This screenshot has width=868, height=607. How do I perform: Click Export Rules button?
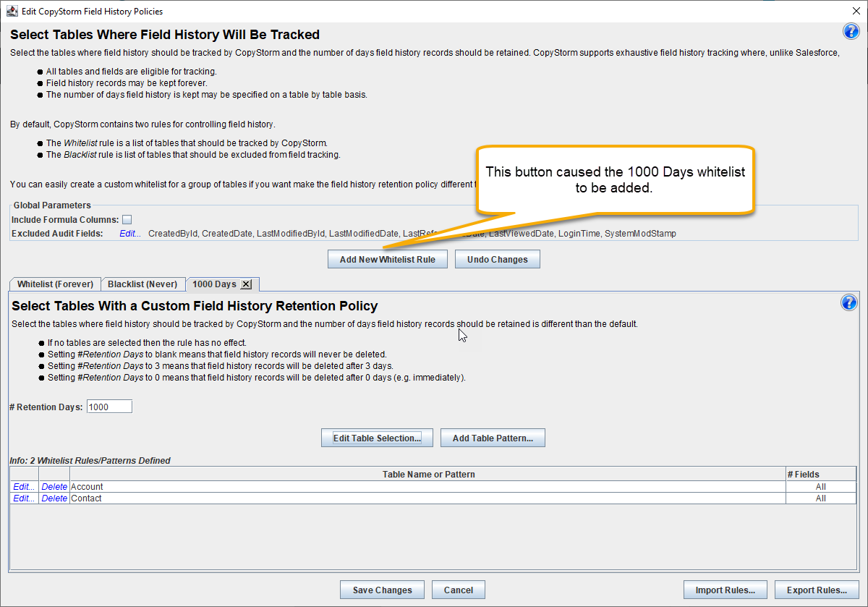817,590
